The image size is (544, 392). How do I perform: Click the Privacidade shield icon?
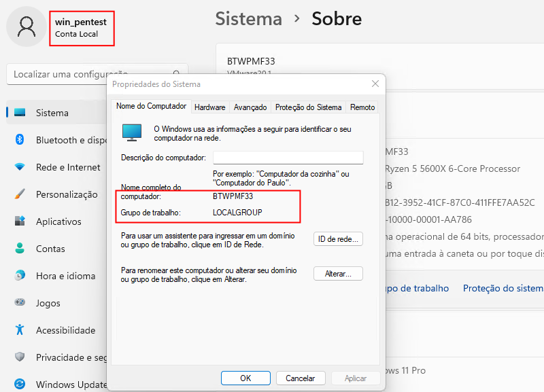20,357
